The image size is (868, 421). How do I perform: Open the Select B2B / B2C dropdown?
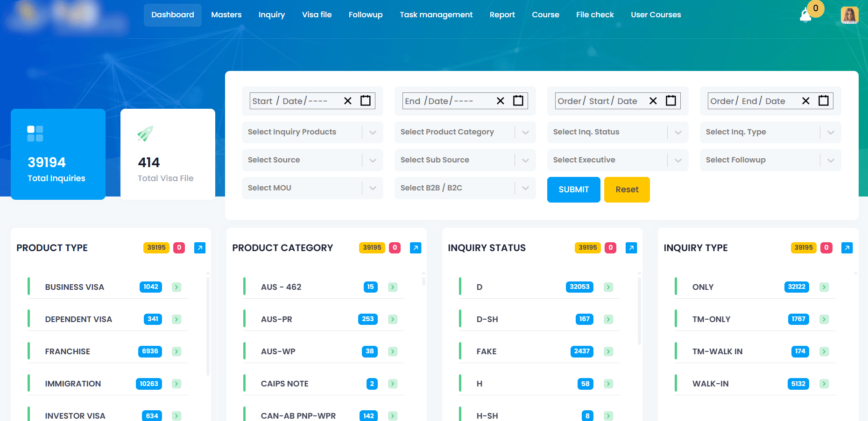(525, 188)
